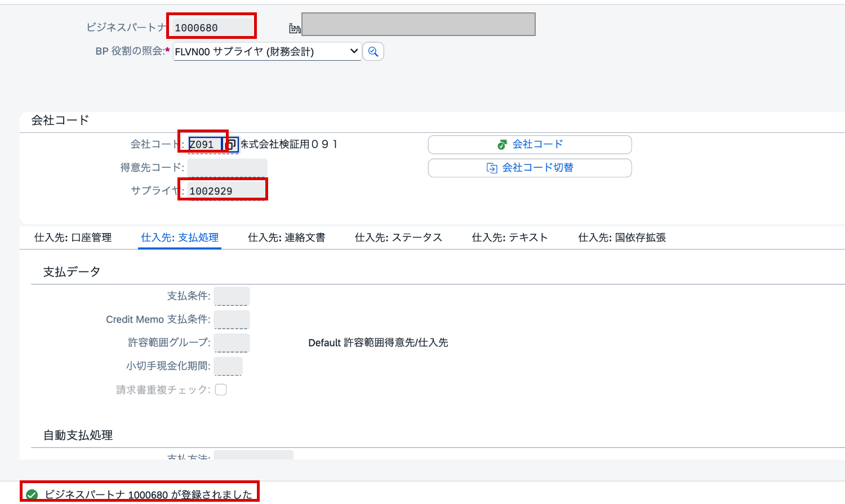Click the Credit Memo 支払条件 field
The image size is (845, 504).
click(232, 319)
